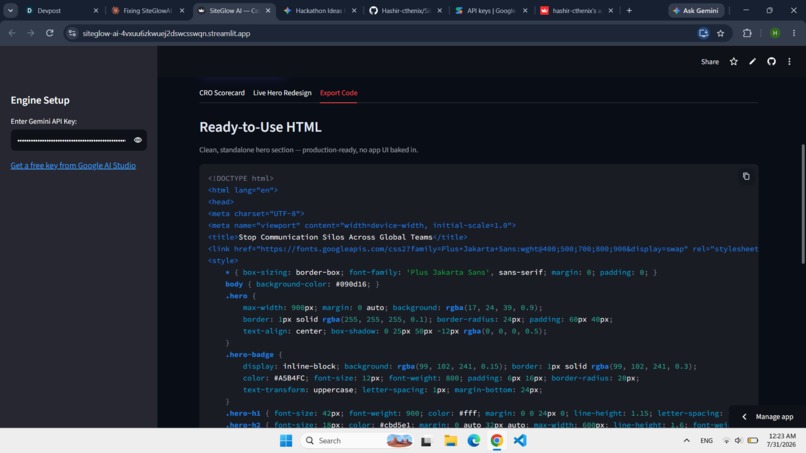Click the "body { background-color" code line
This screenshot has width=806, height=453.
point(302,284)
